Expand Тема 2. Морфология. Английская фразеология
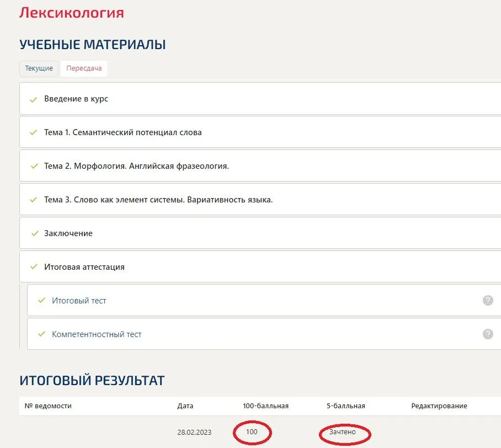The image size is (501, 448). pyautogui.click(x=136, y=166)
